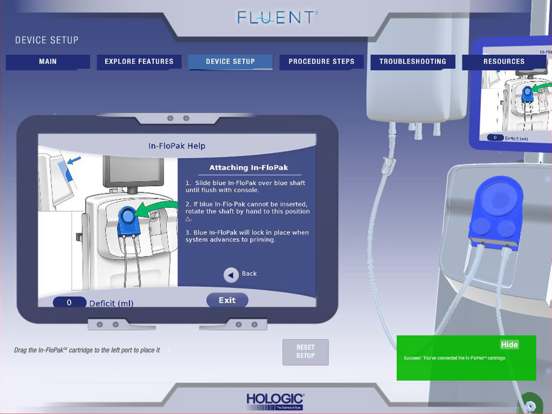Image resolution: width=552 pixels, height=414 pixels.
Task: Click step 1 'Slide blue In-FloPak' instruction
Action: pyautogui.click(x=245, y=187)
